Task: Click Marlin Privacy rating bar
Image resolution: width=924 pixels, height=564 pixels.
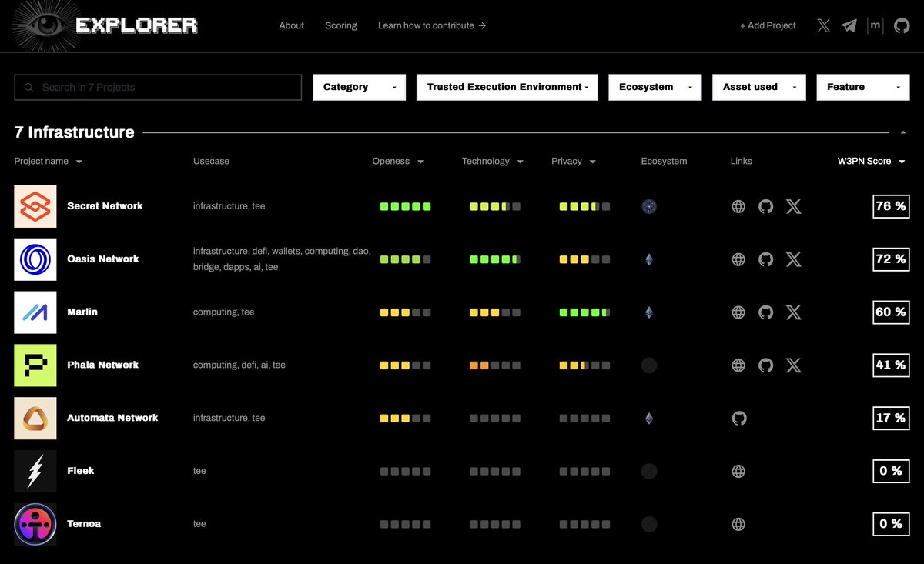Action: [584, 312]
